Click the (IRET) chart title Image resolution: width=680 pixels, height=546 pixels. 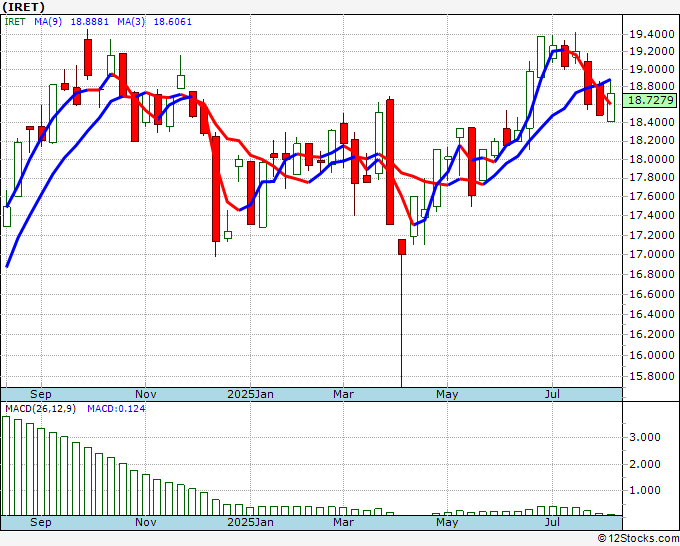(x=23, y=7)
